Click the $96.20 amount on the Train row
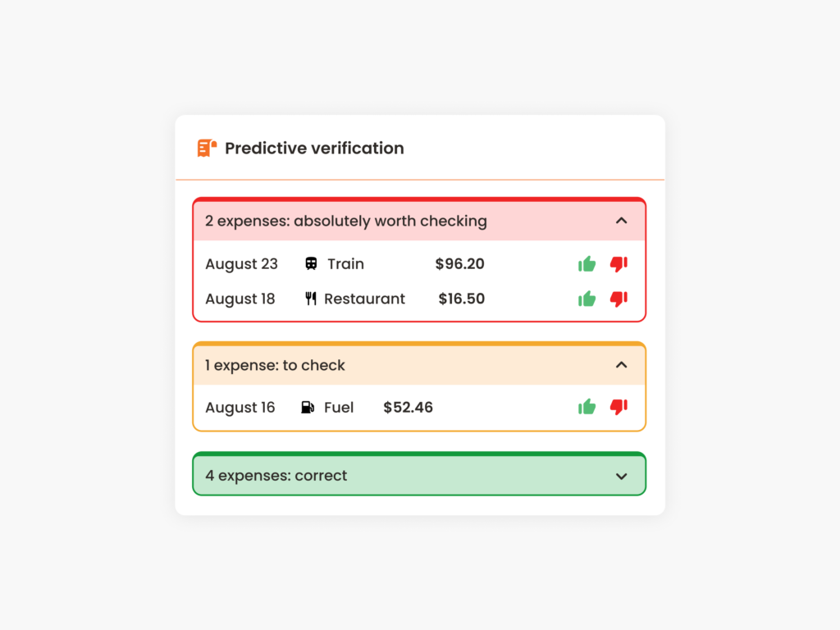The height and width of the screenshot is (630, 840). (459, 263)
